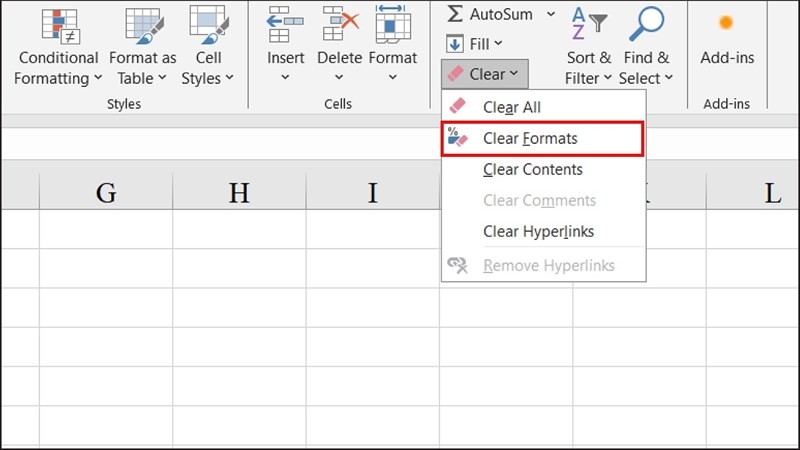Screen dimensions: 800x450
Task: Choose Remove Hyperlinks from the menu
Action: click(x=544, y=265)
